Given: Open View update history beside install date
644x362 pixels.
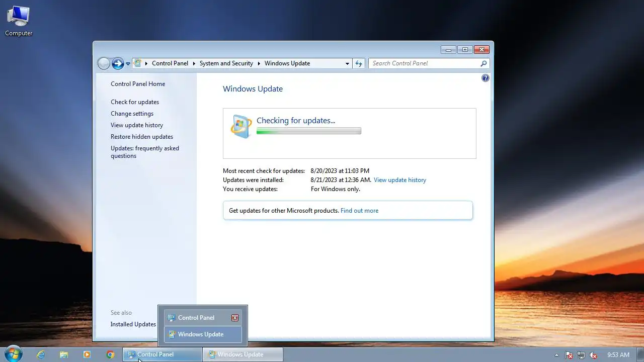Looking at the screenshot, I should coord(400,180).
